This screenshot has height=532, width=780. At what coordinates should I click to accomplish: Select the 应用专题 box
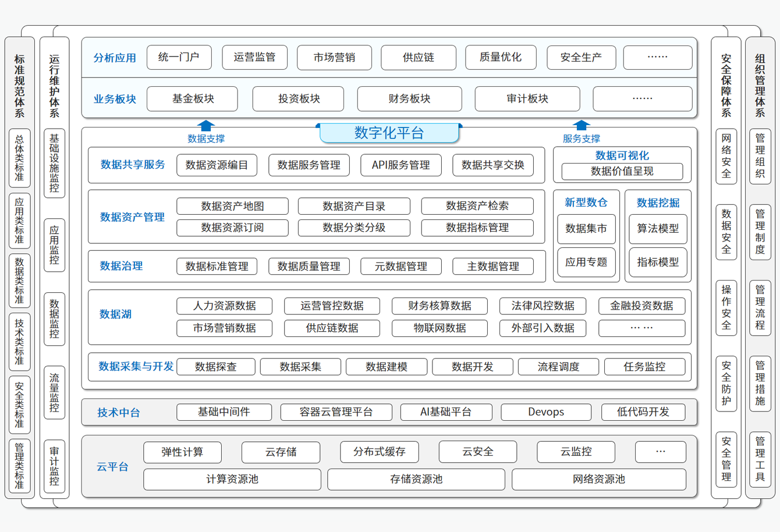pyautogui.click(x=586, y=262)
